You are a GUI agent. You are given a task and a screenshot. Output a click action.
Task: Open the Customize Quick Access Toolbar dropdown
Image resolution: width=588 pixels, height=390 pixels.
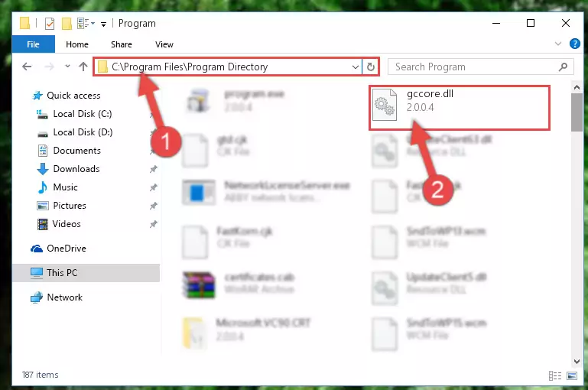pyautogui.click(x=103, y=24)
